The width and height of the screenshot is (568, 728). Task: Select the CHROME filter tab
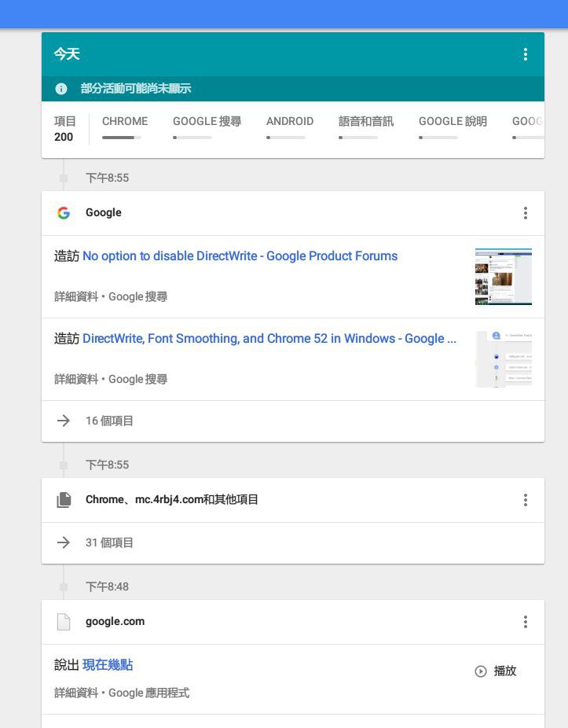click(124, 122)
